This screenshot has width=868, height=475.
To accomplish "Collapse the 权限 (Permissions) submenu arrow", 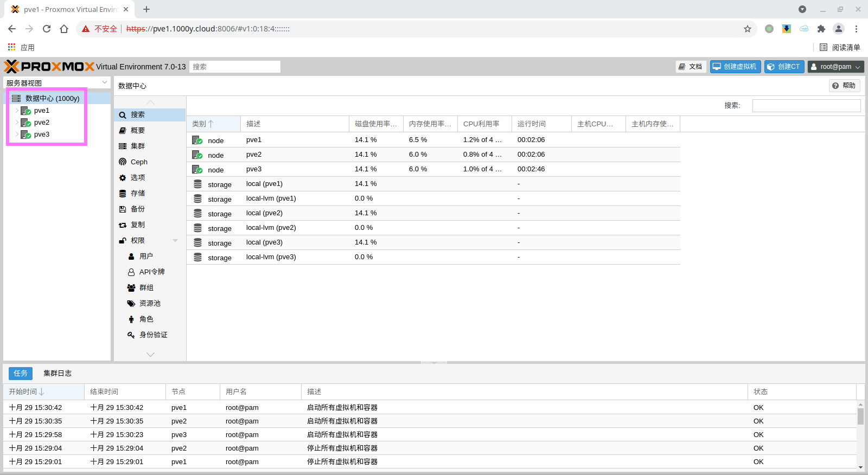I will [x=175, y=240].
